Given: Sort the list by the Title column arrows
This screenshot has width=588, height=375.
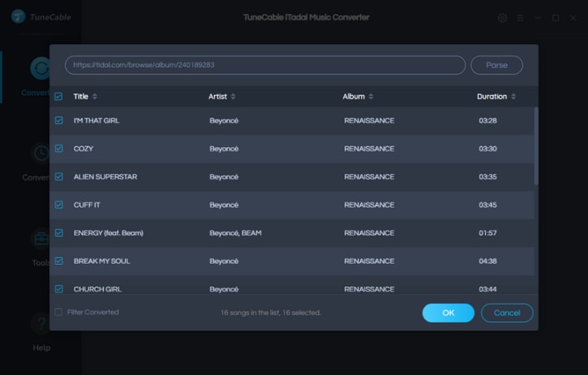Looking at the screenshot, I should [95, 96].
